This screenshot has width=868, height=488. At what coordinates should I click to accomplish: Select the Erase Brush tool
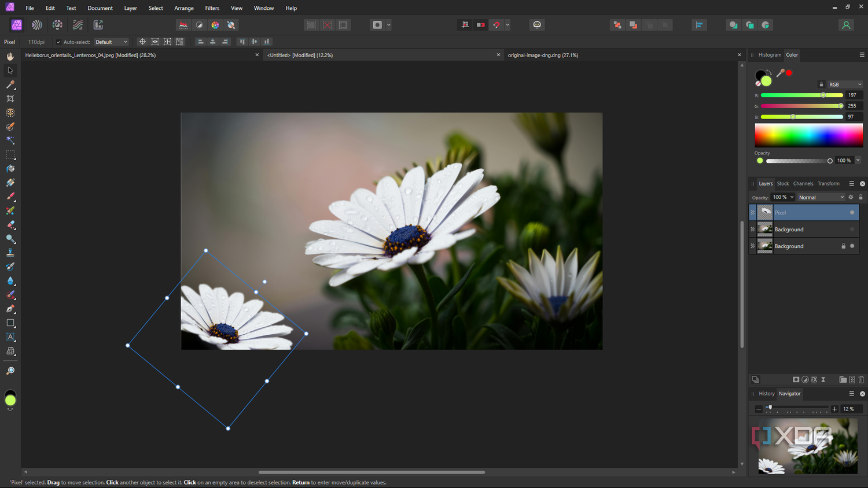10,224
